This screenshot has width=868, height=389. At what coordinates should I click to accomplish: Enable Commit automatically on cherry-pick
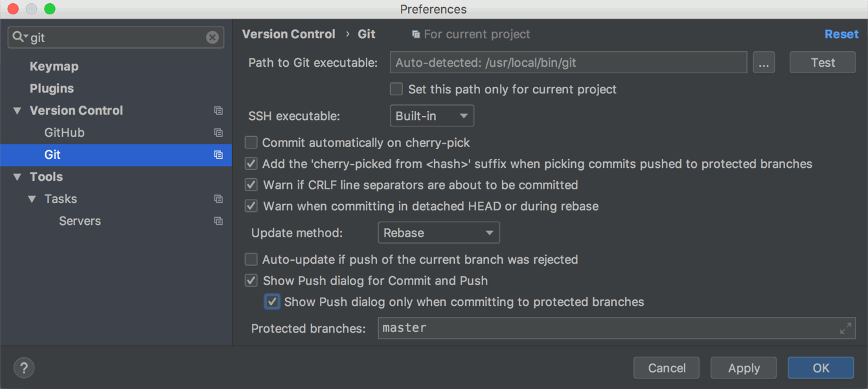tap(251, 143)
